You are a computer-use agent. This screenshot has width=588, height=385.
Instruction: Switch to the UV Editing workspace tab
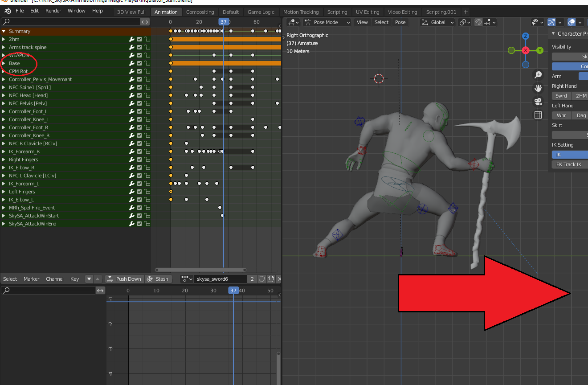(367, 12)
